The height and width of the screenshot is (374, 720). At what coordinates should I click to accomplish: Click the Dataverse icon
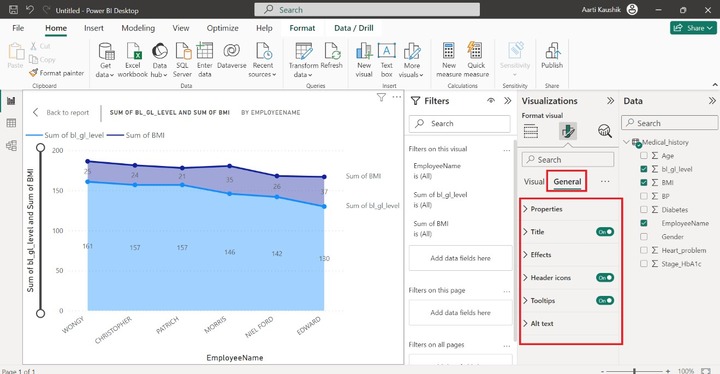[231, 51]
